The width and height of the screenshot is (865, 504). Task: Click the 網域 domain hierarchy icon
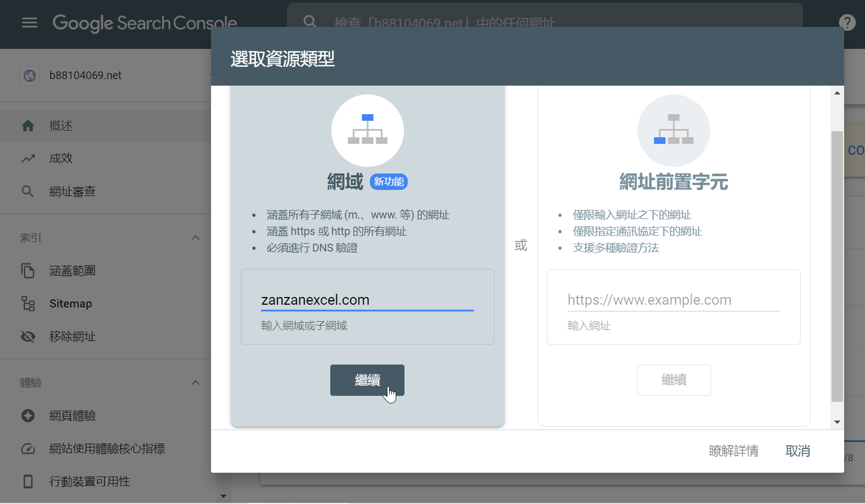coord(368,130)
